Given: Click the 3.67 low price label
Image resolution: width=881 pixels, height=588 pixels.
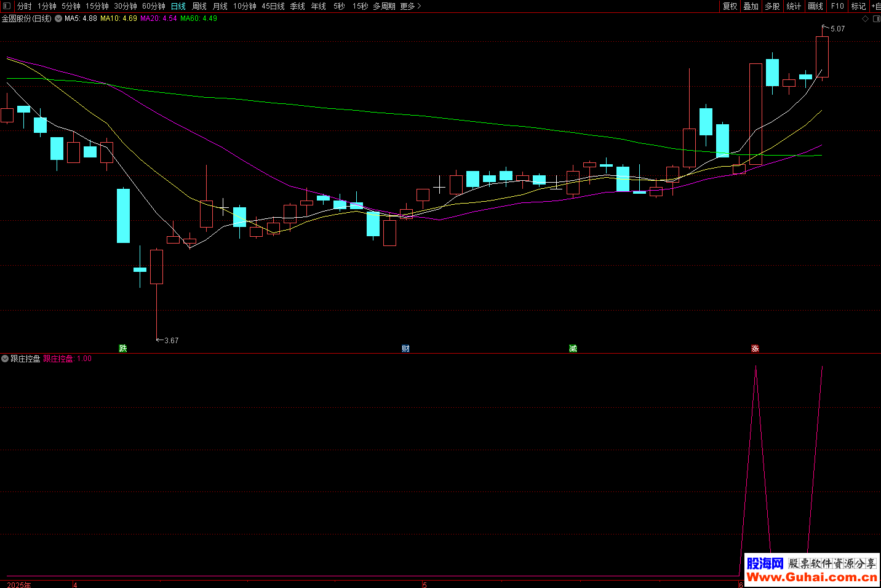Looking at the screenshot, I should pos(172,340).
